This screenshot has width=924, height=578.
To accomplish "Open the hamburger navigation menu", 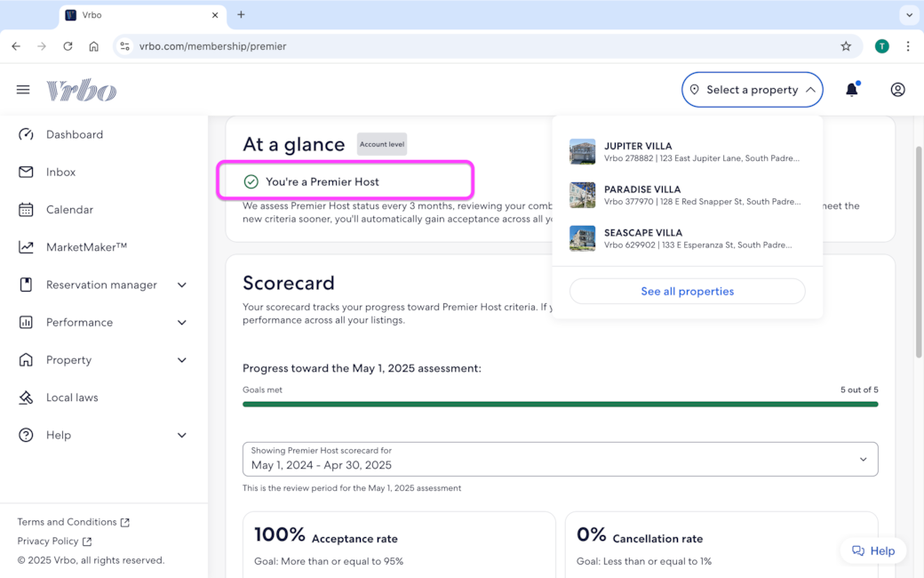I will tap(23, 90).
